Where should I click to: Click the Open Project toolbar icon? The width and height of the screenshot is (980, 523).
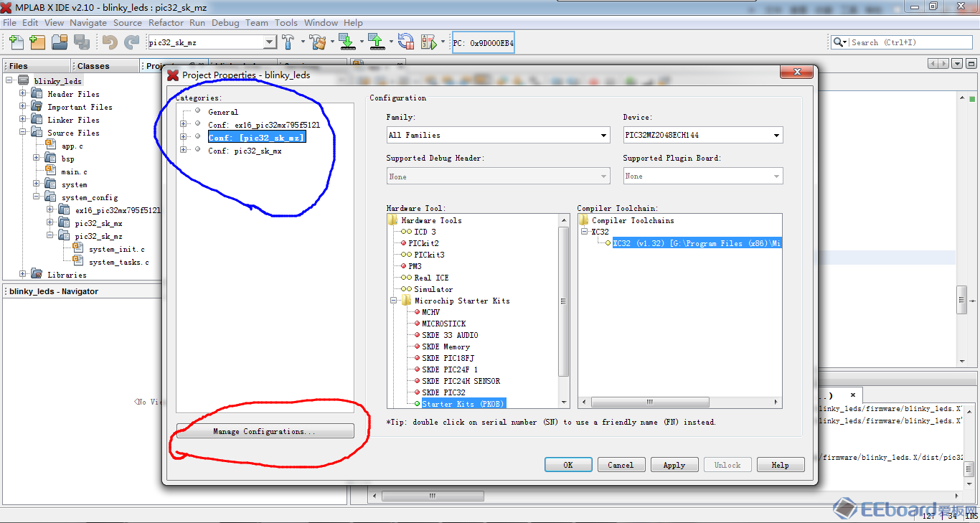coord(59,42)
